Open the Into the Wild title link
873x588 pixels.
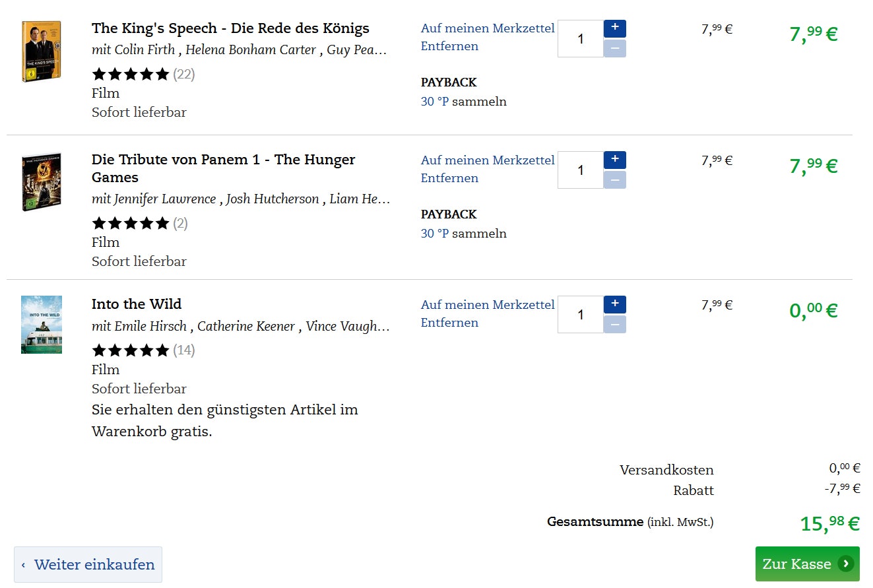137,304
